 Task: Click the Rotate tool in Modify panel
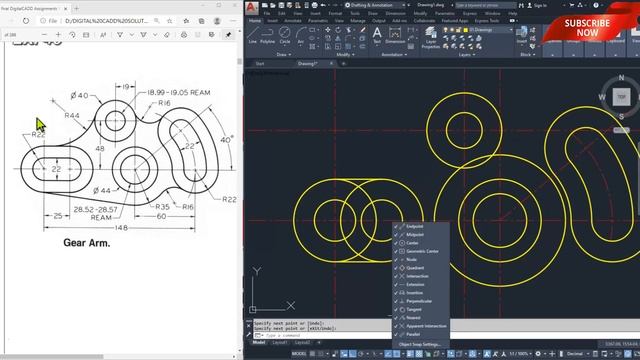338,30
